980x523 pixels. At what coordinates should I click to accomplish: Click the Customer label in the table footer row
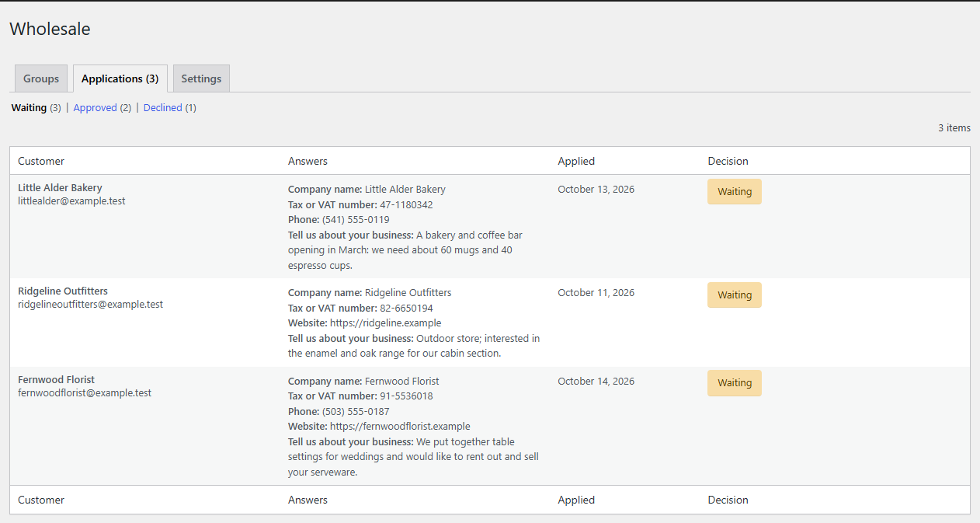41,500
